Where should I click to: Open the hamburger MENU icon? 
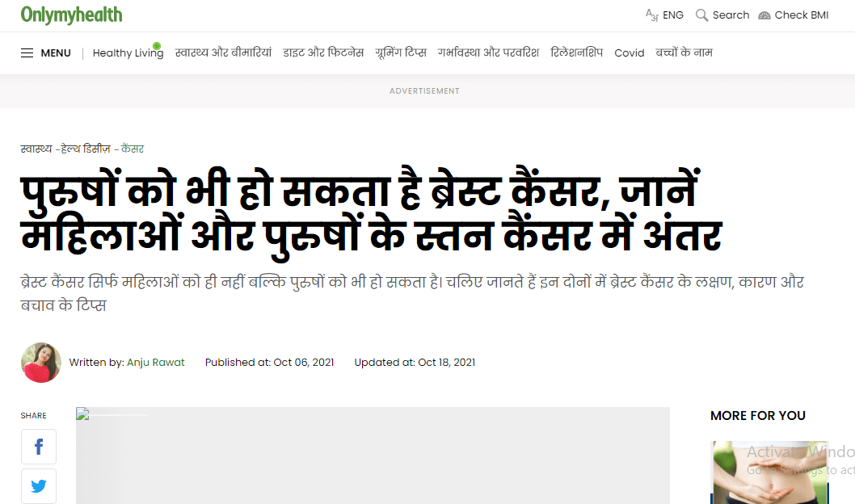[27, 53]
